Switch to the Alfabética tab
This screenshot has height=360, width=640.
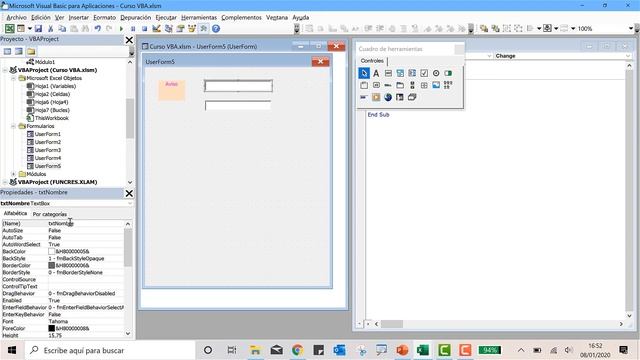pyautogui.click(x=15, y=213)
